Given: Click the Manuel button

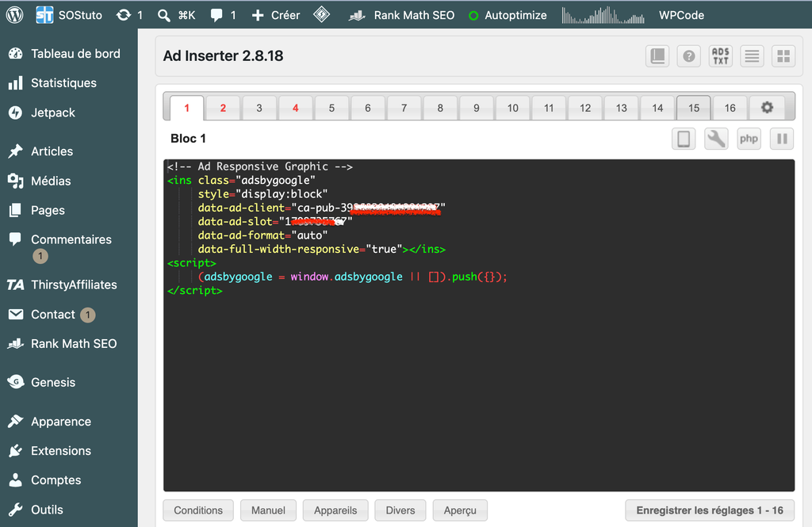Looking at the screenshot, I should (x=268, y=510).
